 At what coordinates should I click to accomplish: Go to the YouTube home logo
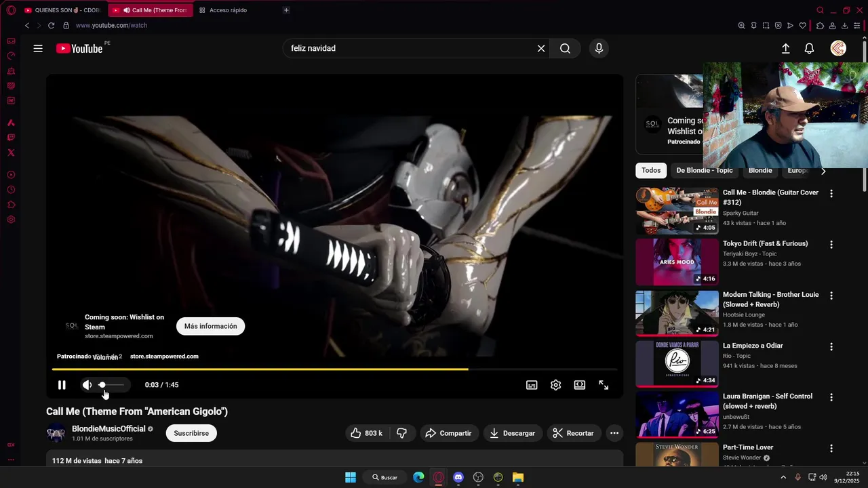coord(79,48)
